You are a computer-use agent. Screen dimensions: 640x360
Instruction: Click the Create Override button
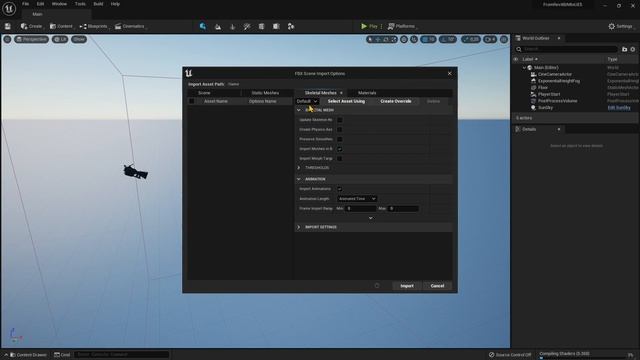(396, 101)
